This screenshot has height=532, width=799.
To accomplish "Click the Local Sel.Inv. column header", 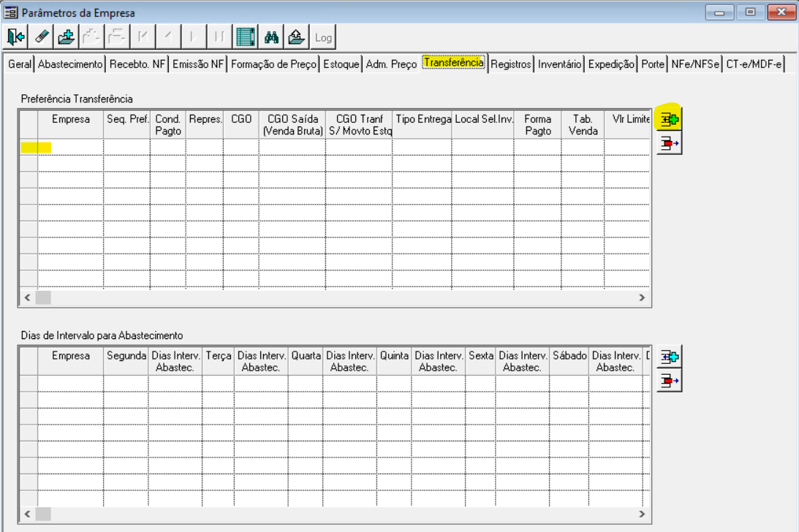I will pyautogui.click(x=483, y=124).
